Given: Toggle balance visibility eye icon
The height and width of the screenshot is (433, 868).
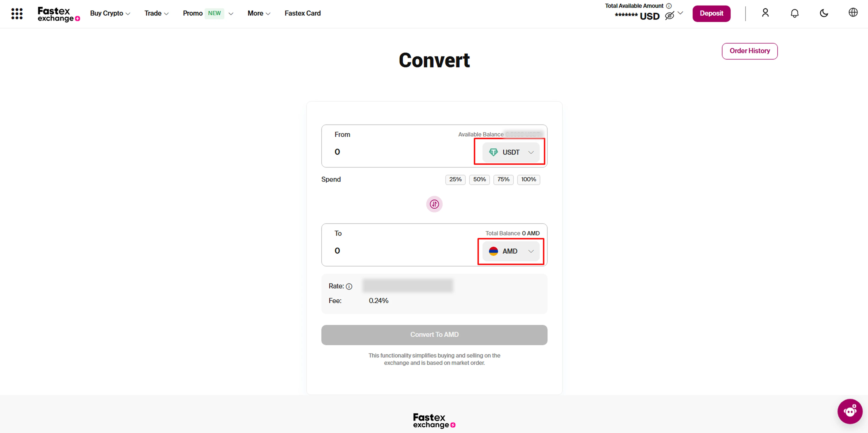Looking at the screenshot, I should tap(669, 16).
